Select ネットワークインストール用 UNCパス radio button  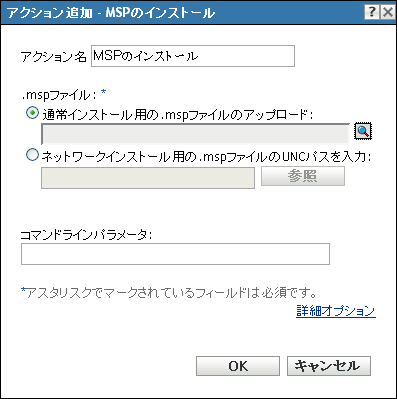click(32, 155)
